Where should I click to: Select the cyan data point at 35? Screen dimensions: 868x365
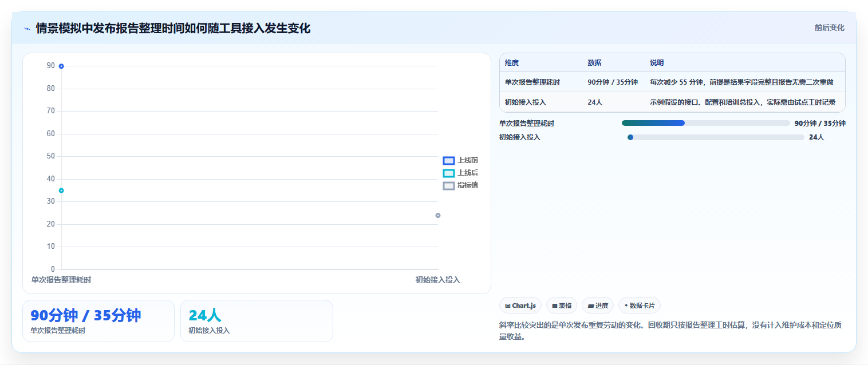(61, 191)
